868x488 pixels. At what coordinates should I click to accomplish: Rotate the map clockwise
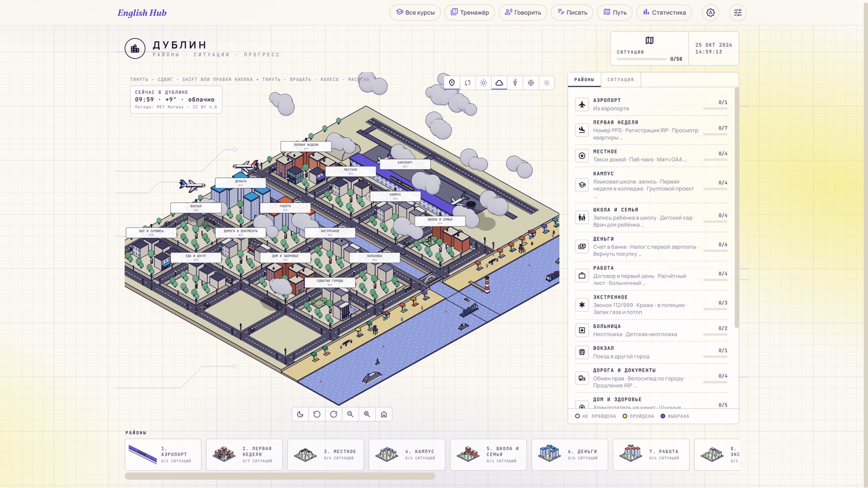(334, 414)
